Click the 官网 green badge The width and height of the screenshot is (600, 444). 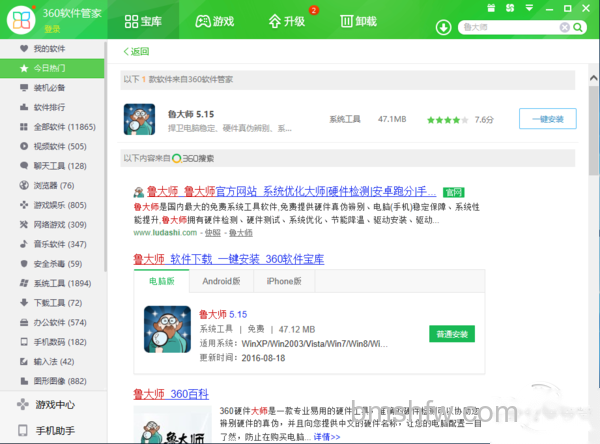click(453, 192)
